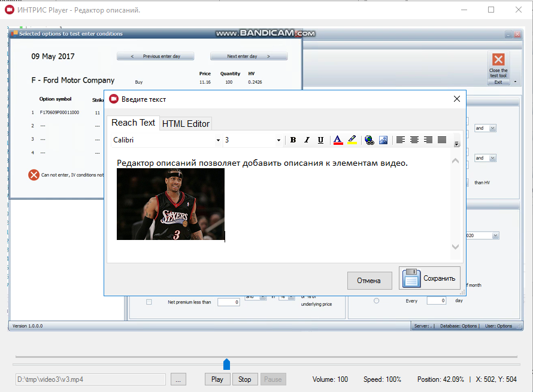Open the year dropdown ending in 020
Screen dimensions: 533x392
[496, 235]
